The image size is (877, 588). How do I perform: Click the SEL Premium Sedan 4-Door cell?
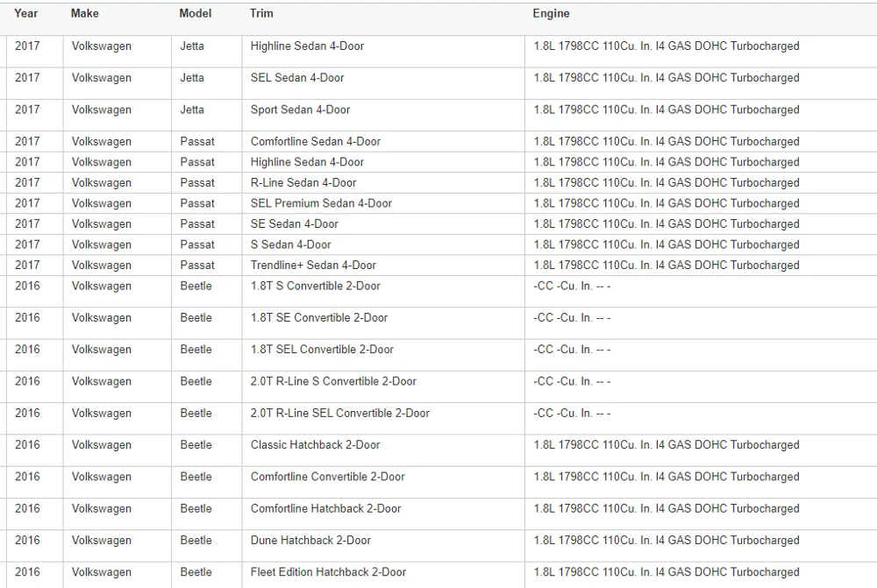(321, 203)
